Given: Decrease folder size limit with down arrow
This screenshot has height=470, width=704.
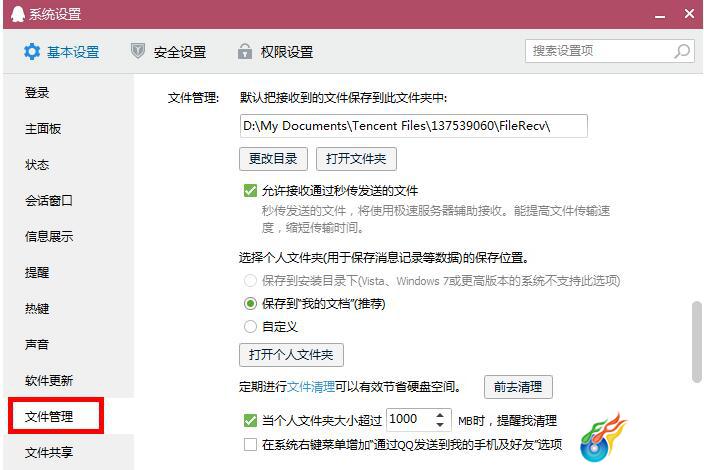Looking at the screenshot, I should tap(440, 425).
